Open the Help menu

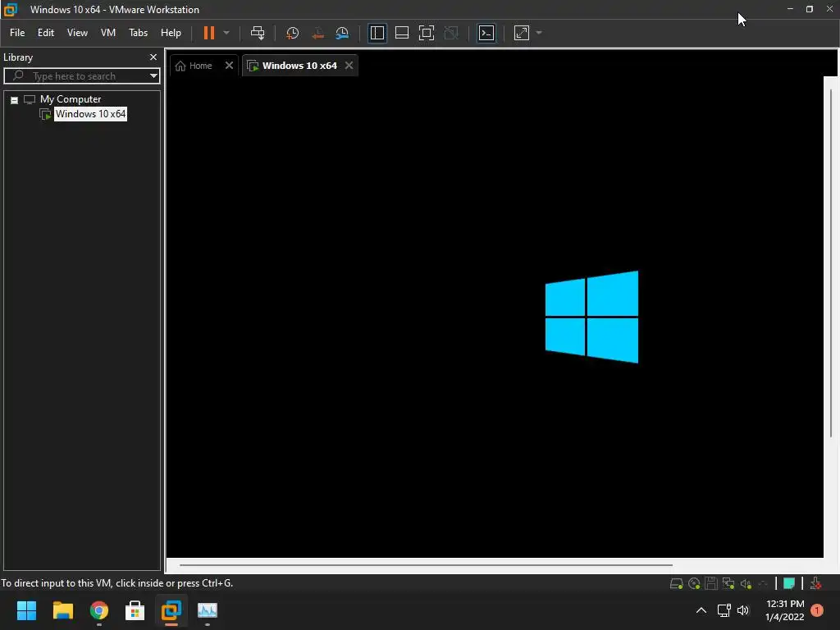tap(171, 33)
